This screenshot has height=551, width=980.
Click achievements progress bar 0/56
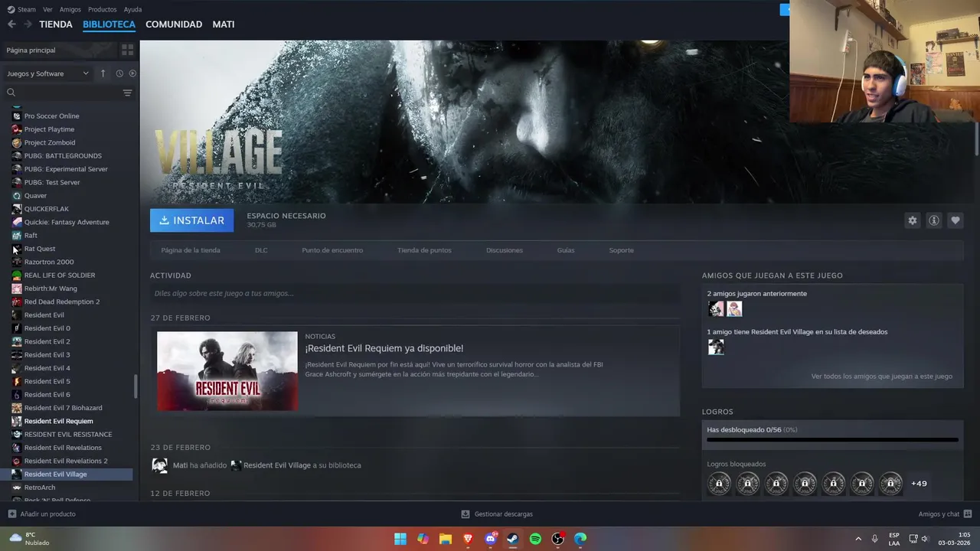[832, 439]
